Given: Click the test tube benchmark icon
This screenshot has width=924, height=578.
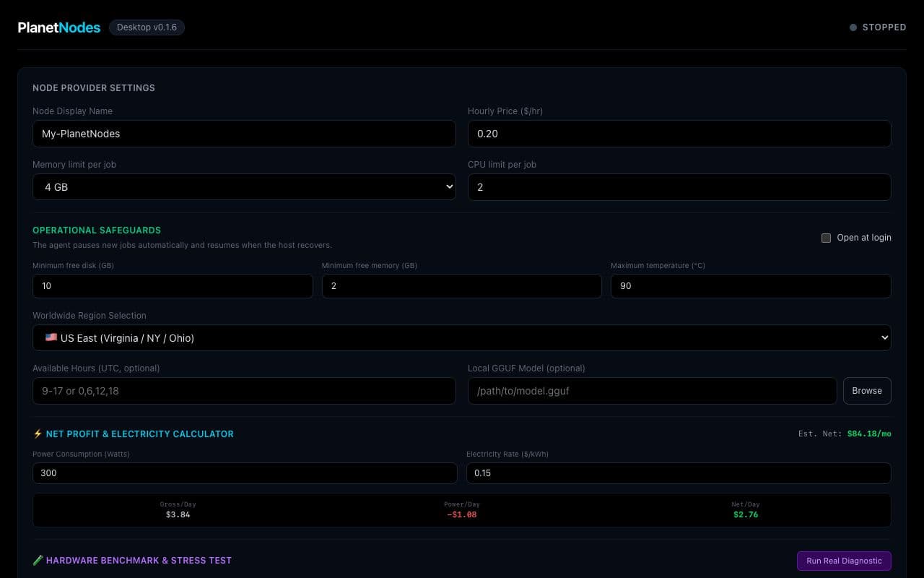Looking at the screenshot, I should click(38, 560).
